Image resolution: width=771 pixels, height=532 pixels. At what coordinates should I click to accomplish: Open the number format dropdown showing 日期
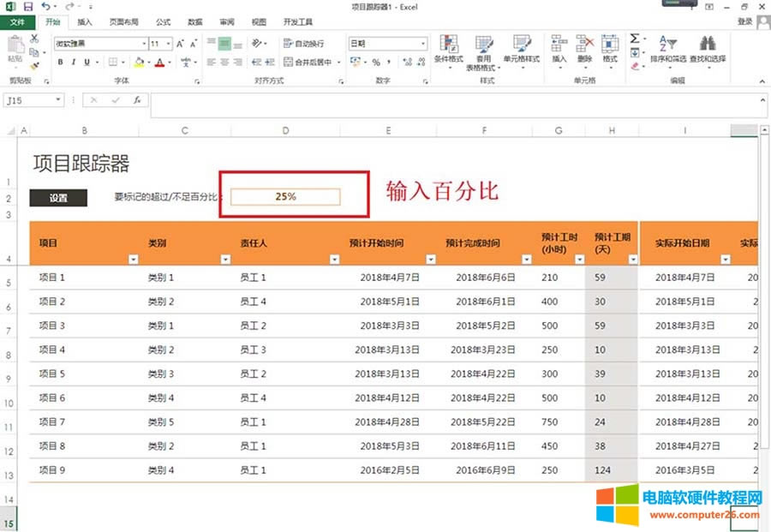(419, 43)
